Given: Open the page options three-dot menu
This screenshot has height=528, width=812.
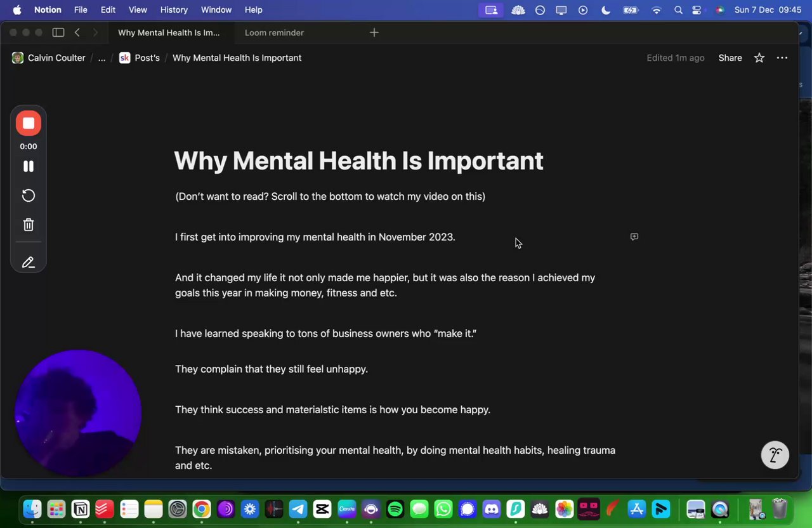Looking at the screenshot, I should (x=782, y=58).
